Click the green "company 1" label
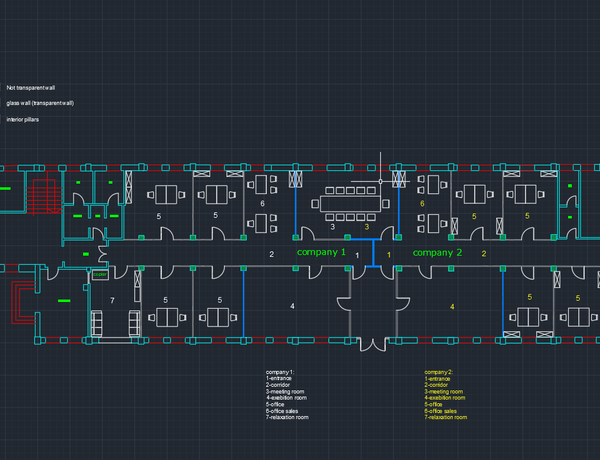Screen dimensions: 600x460 tap(321, 253)
